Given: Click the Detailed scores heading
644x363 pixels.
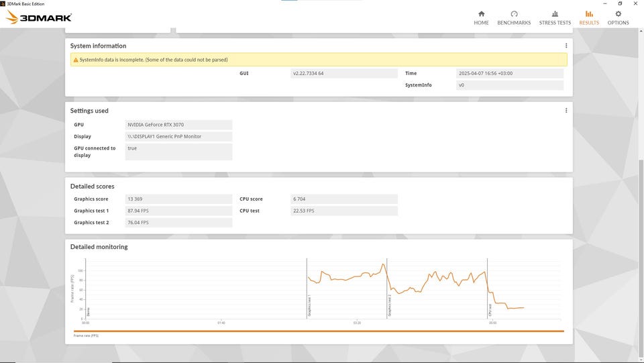Looking at the screenshot, I should tap(92, 187).
